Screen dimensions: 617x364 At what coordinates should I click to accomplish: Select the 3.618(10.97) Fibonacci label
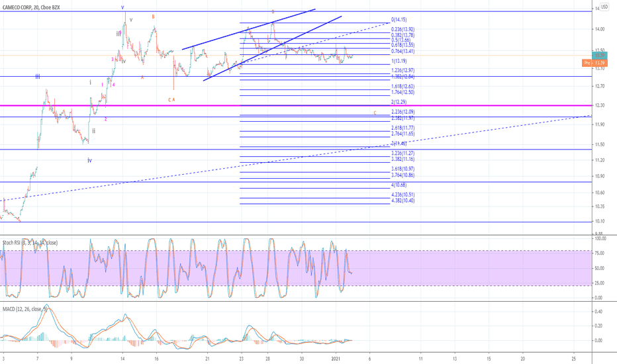click(x=403, y=169)
